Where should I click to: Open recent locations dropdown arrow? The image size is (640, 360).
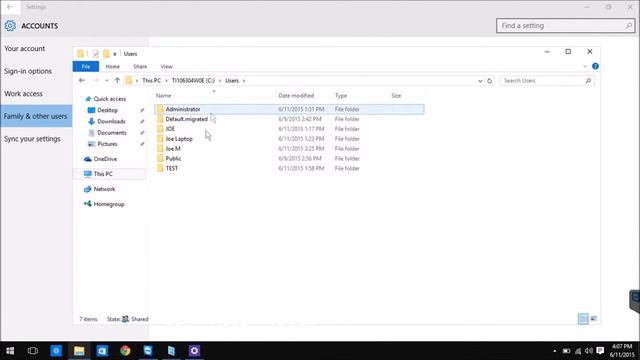click(107, 81)
